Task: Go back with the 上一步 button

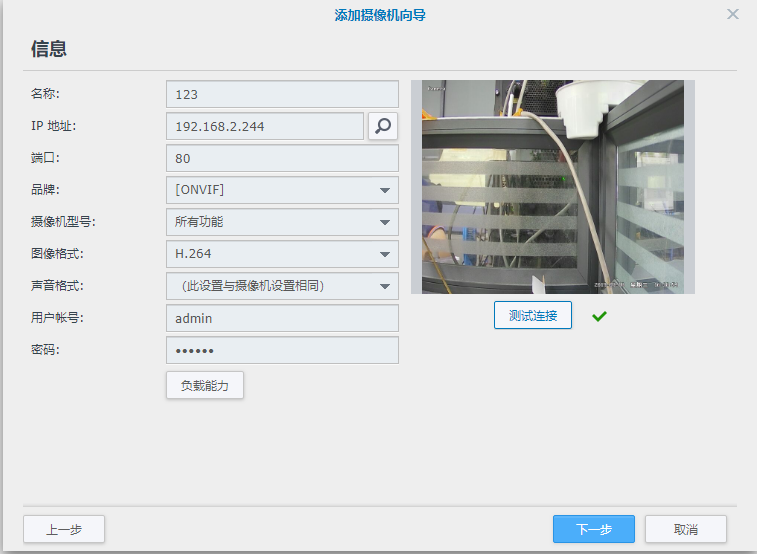Action: [x=64, y=529]
